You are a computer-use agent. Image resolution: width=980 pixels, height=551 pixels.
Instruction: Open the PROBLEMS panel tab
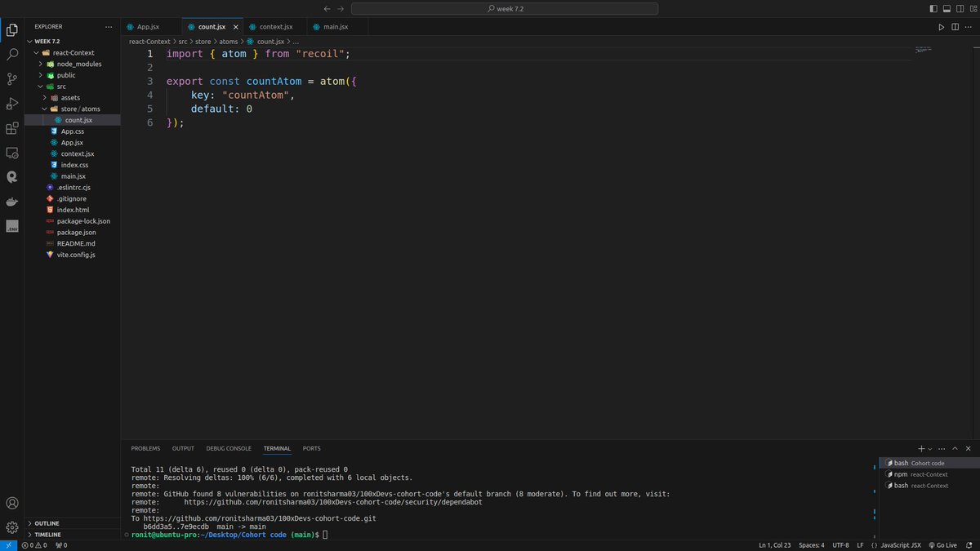(145, 448)
